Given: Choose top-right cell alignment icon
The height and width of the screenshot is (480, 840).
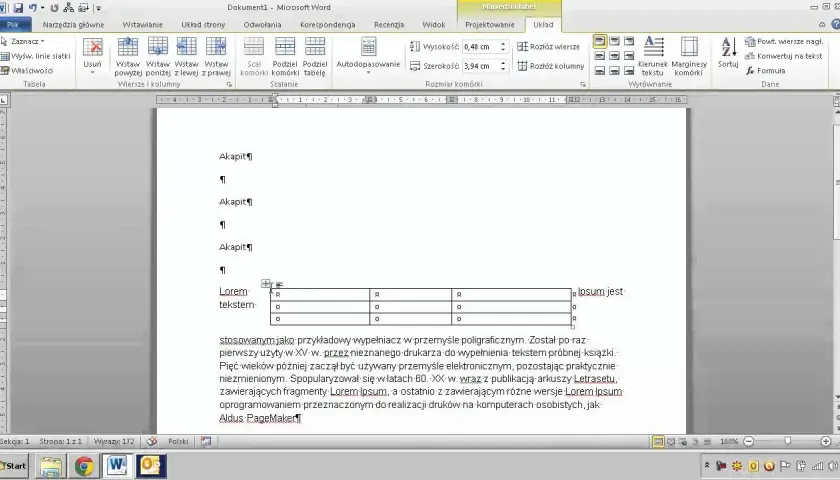Looking at the screenshot, I should [629, 41].
